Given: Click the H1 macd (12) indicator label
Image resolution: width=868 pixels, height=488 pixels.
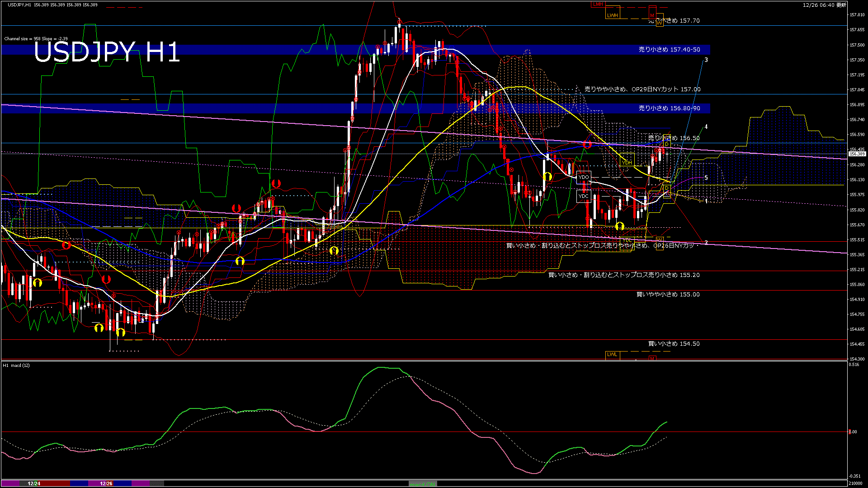Looking at the screenshot, I should (16, 365).
